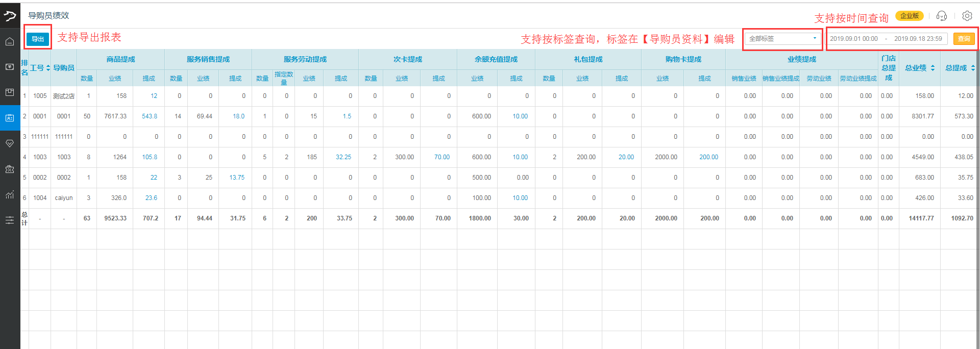Click the blue 导出 export button
The image size is (980, 349).
pos(38,39)
